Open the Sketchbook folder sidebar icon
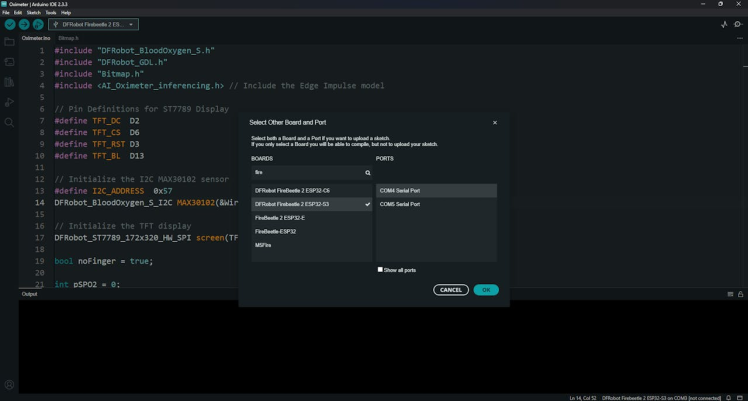This screenshot has height=401, width=748. tap(9, 42)
